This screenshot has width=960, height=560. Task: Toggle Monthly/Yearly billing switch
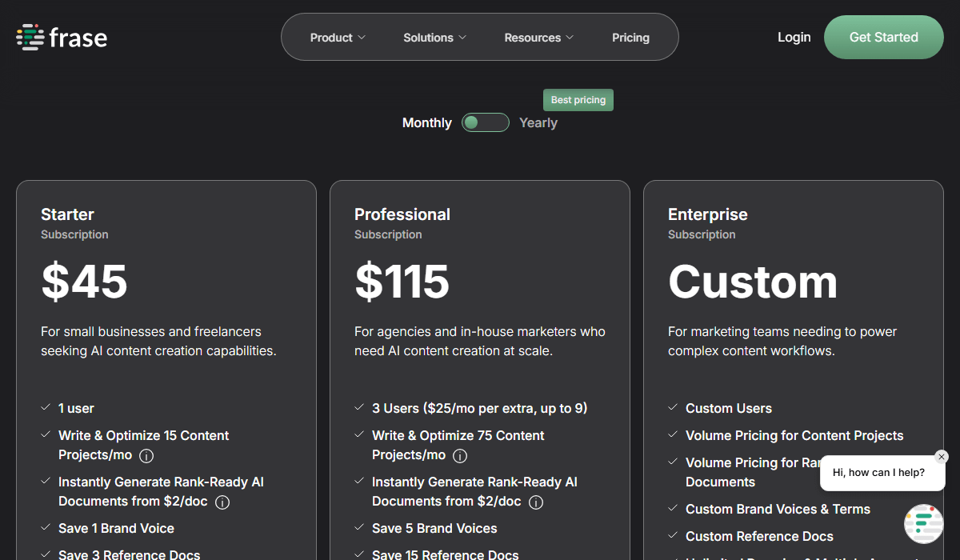(x=486, y=122)
